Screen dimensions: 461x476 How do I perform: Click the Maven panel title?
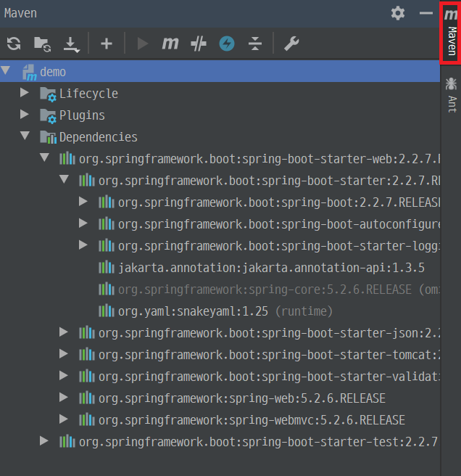click(20, 13)
